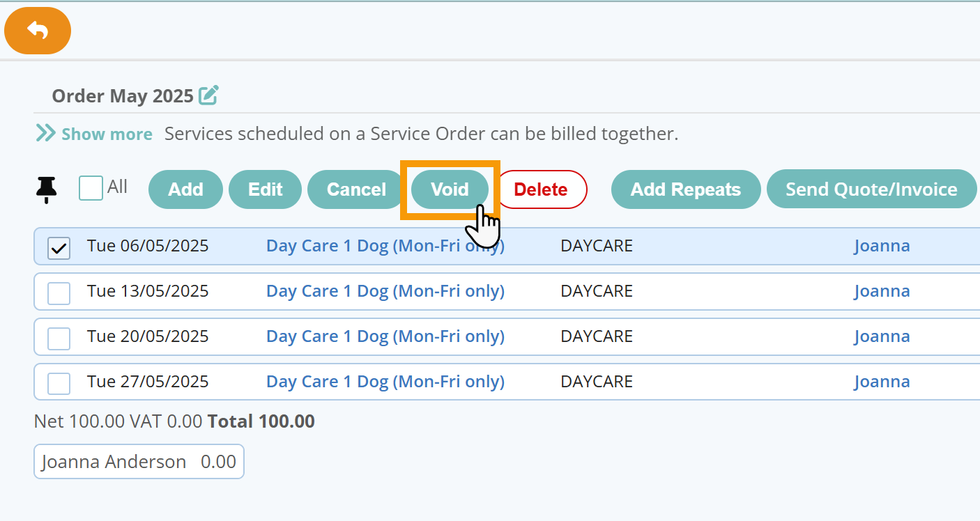
Task: Open Day Care link for 06/05/2025
Action: (385, 246)
